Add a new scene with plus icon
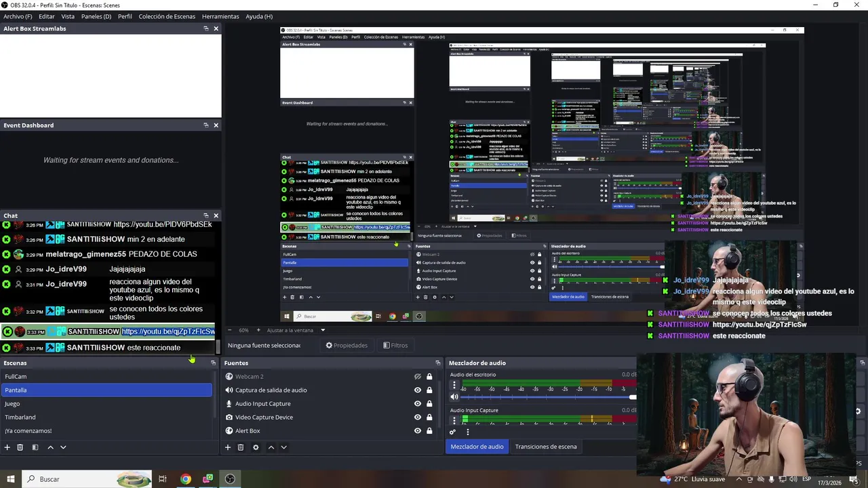Image resolution: width=868 pixels, height=488 pixels. [7, 447]
